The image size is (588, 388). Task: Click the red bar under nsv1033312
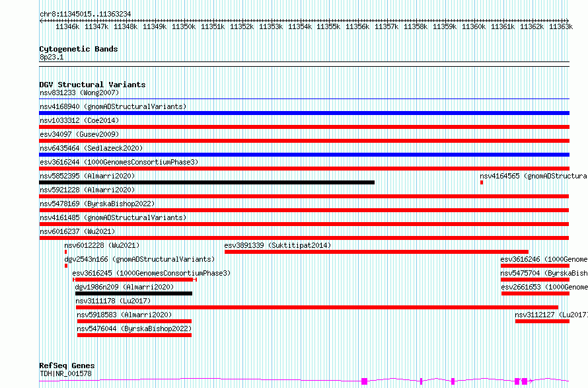pyautogui.click(x=304, y=127)
